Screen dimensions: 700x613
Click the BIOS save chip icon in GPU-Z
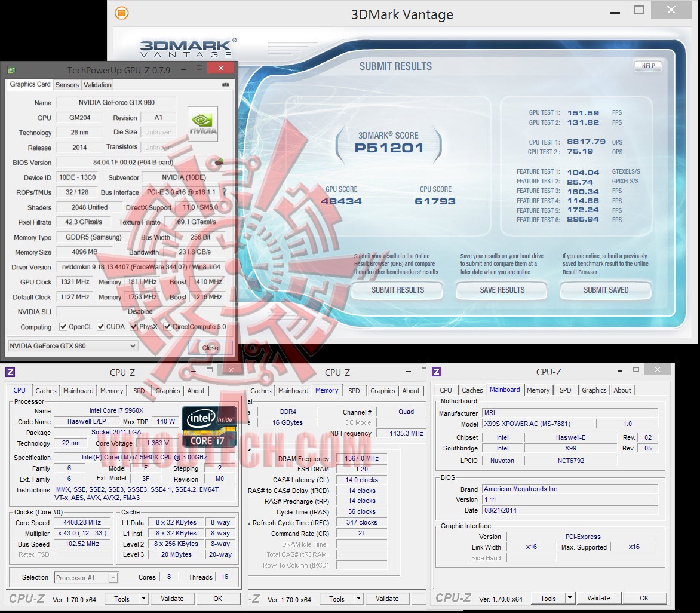point(219,162)
